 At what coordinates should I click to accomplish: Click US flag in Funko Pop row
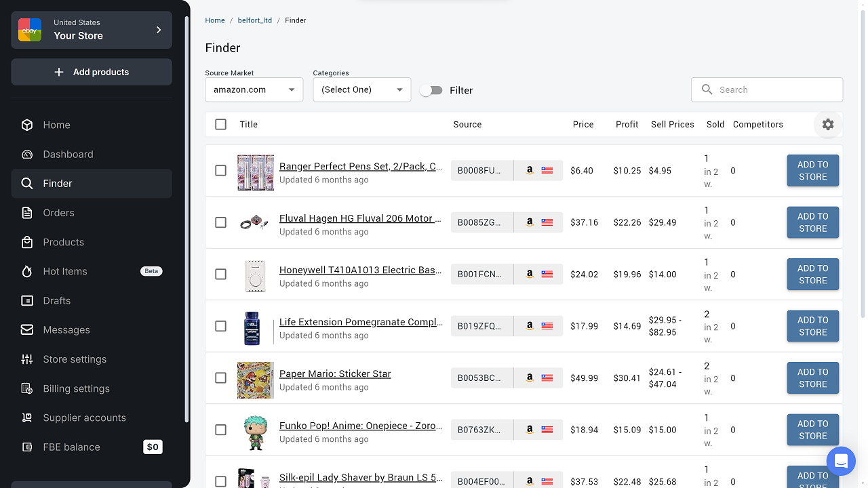click(x=547, y=430)
